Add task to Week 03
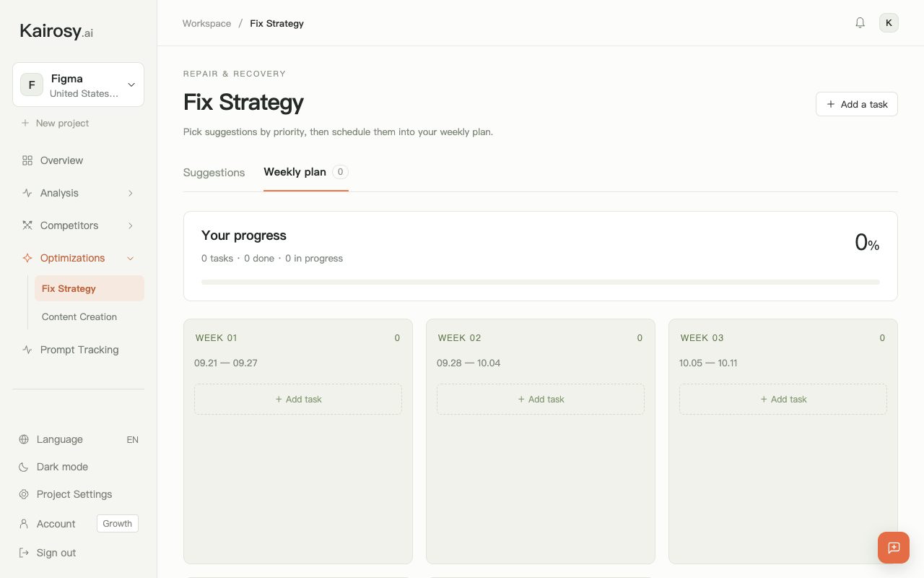The image size is (924, 578). tap(783, 399)
